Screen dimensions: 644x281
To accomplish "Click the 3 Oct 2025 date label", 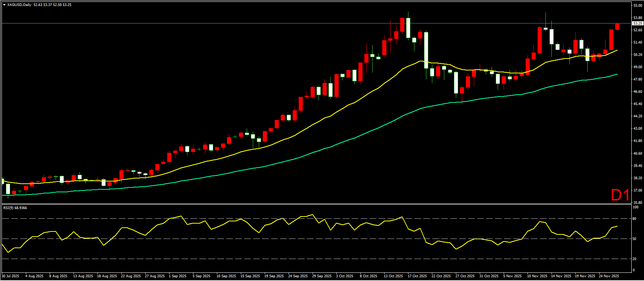I will pos(344,276).
